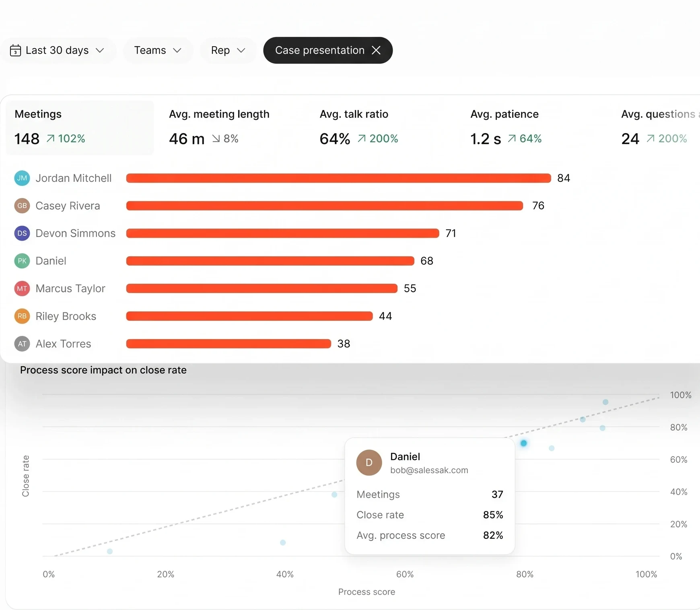The width and height of the screenshot is (700, 610).
Task: Click the bob@salessak.com email in tooltip
Action: (429, 470)
